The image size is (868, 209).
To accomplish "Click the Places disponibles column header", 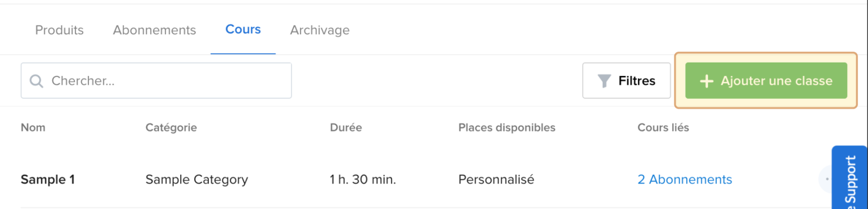I will point(506,127).
